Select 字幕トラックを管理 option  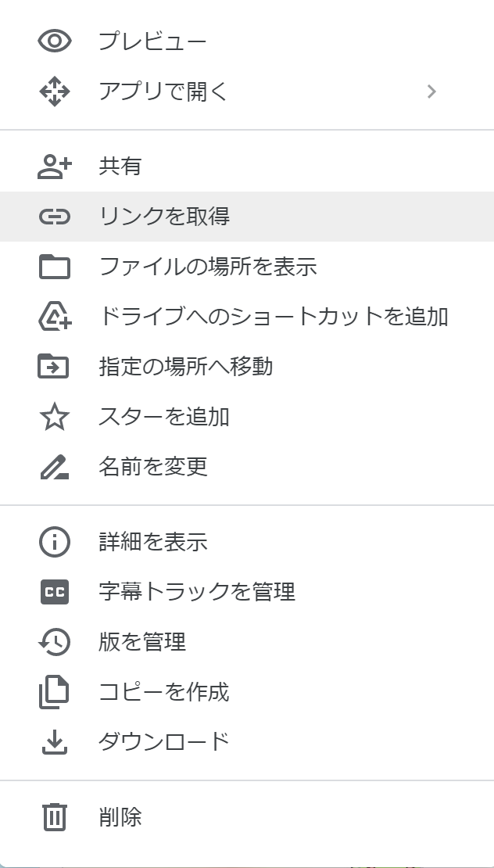point(197,592)
